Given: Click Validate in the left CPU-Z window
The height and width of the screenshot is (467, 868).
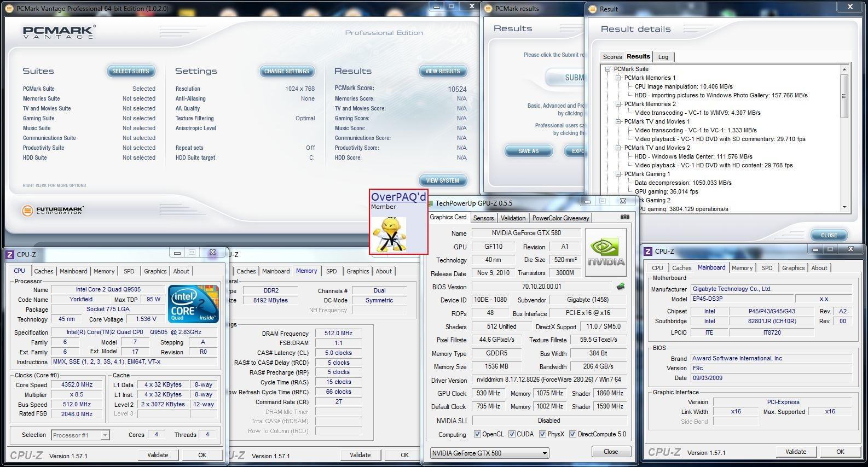Looking at the screenshot, I should click(x=158, y=455).
